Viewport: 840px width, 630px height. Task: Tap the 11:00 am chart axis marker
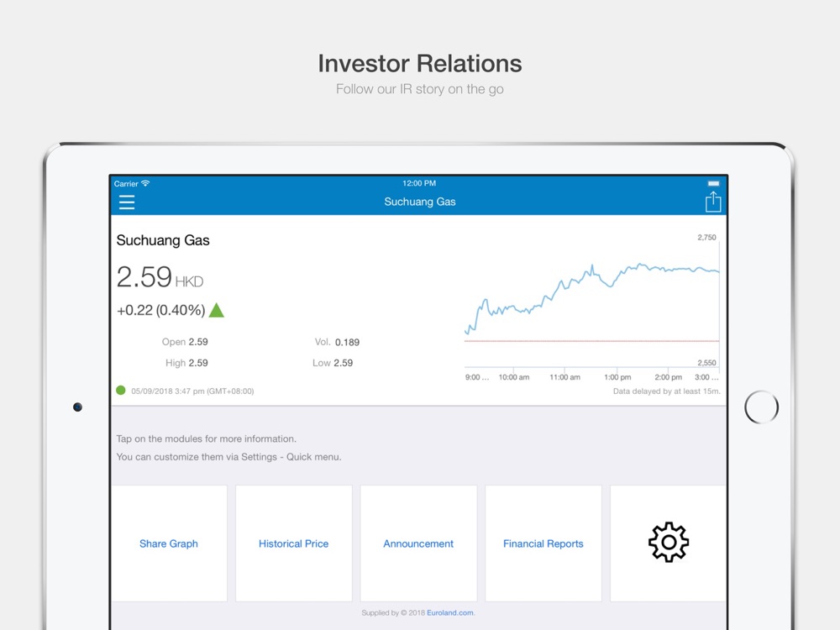coord(564,377)
